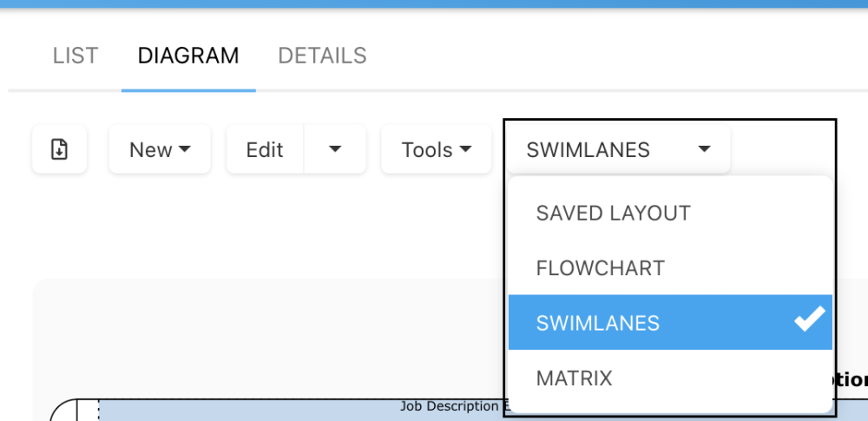Click the Edit button
The image size is (868, 421).
click(x=265, y=149)
